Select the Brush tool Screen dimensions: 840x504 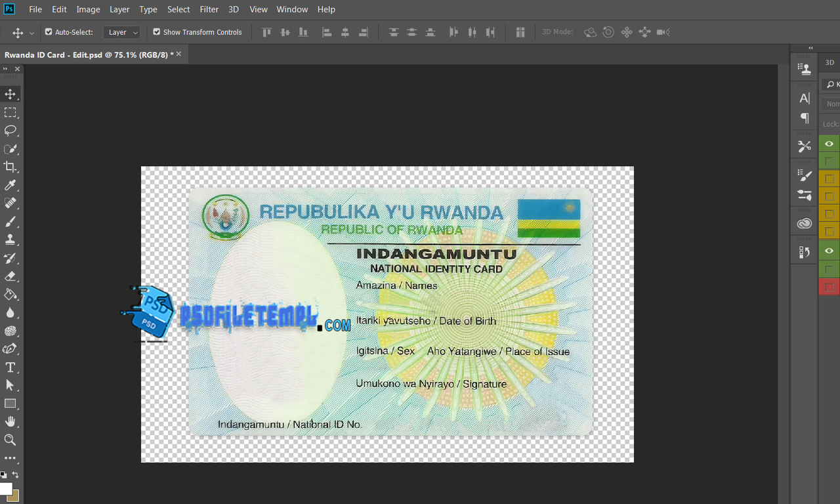click(10, 222)
